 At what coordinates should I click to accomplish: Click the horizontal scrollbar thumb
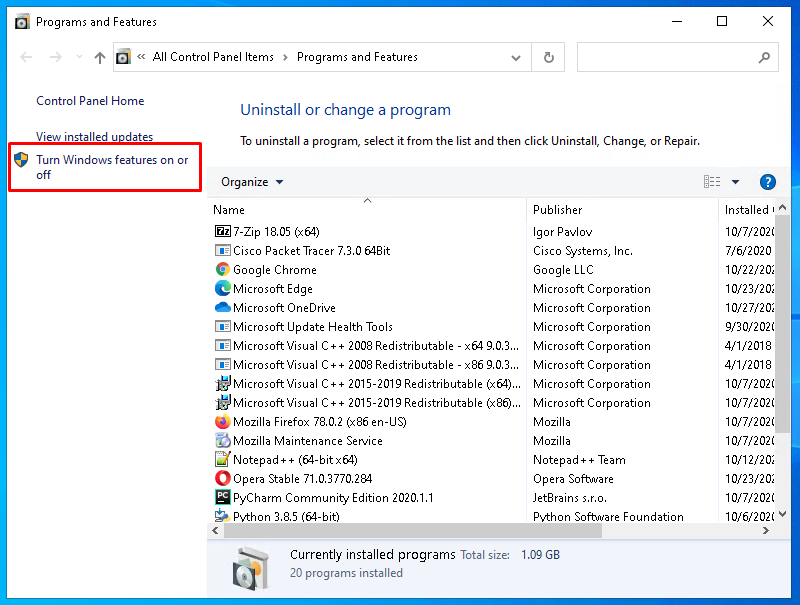tap(413, 531)
